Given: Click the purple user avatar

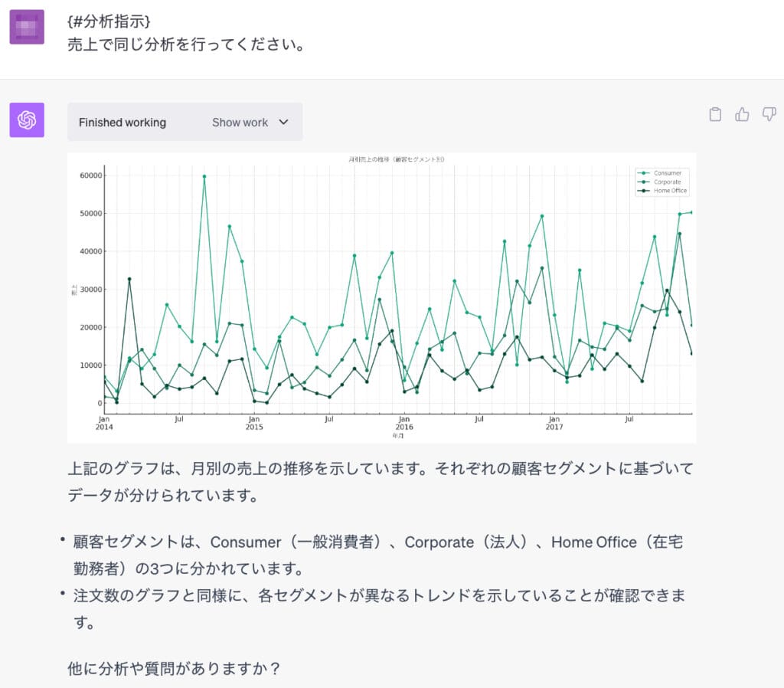Looking at the screenshot, I should point(27,27).
